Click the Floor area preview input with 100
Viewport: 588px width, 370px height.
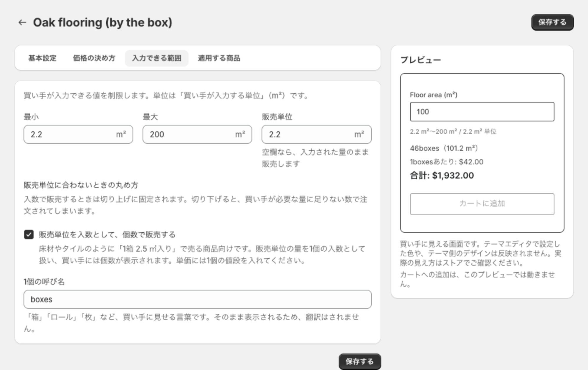tap(482, 112)
